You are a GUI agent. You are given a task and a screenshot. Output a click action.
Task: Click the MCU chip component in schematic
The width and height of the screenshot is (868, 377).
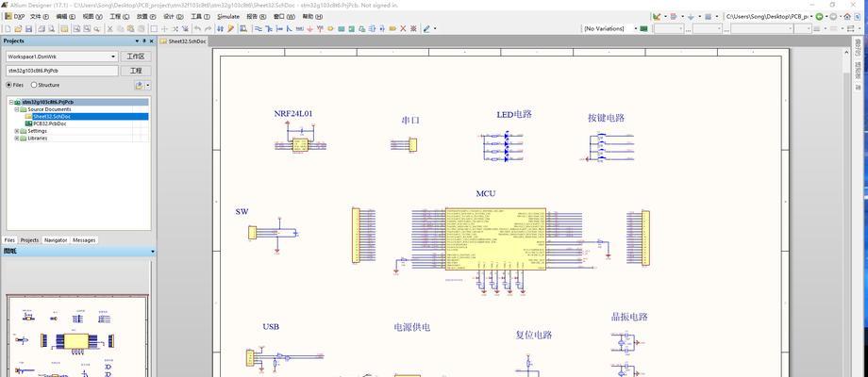coord(495,238)
